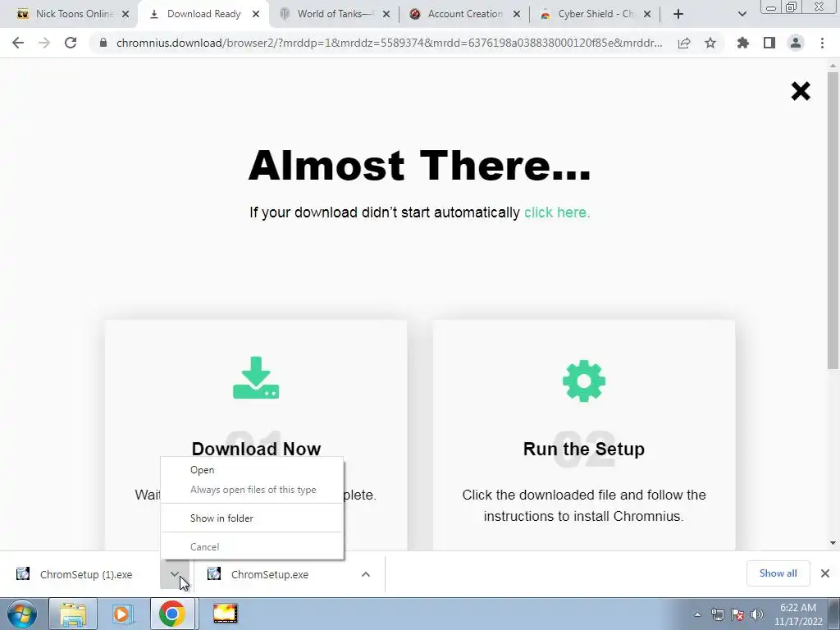The width and height of the screenshot is (840, 630).
Task: Click the Show all downloads button
Action: 778,573
